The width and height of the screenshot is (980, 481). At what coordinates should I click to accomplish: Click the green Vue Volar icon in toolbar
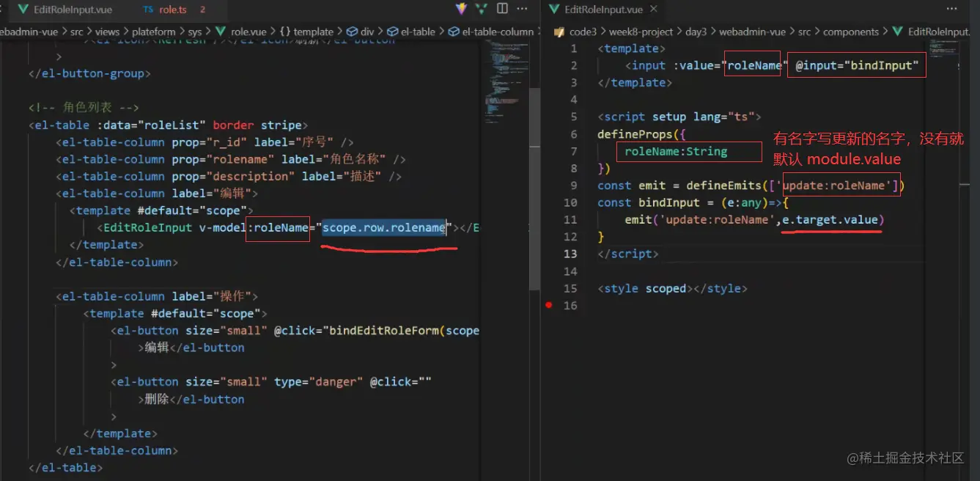coord(482,9)
